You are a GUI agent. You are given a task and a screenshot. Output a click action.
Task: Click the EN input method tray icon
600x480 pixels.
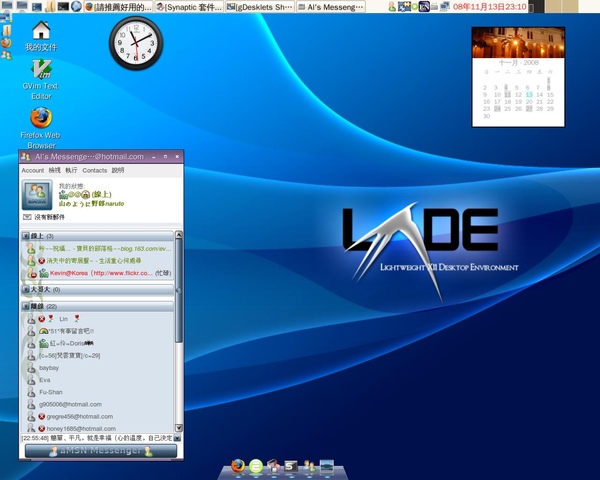click(424, 7)
